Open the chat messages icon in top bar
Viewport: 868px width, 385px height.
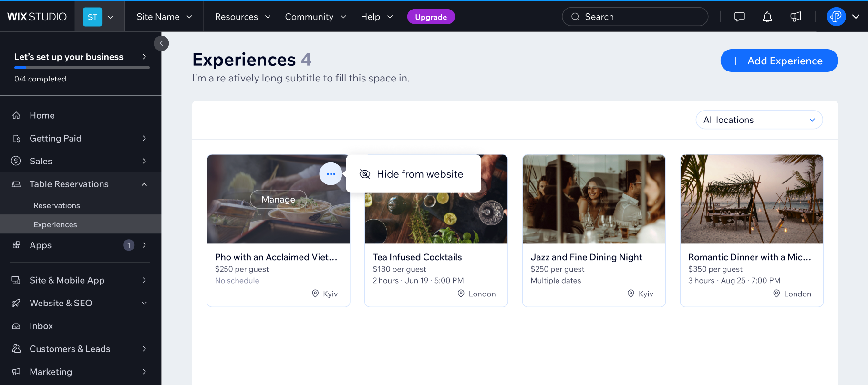[739, 17]
